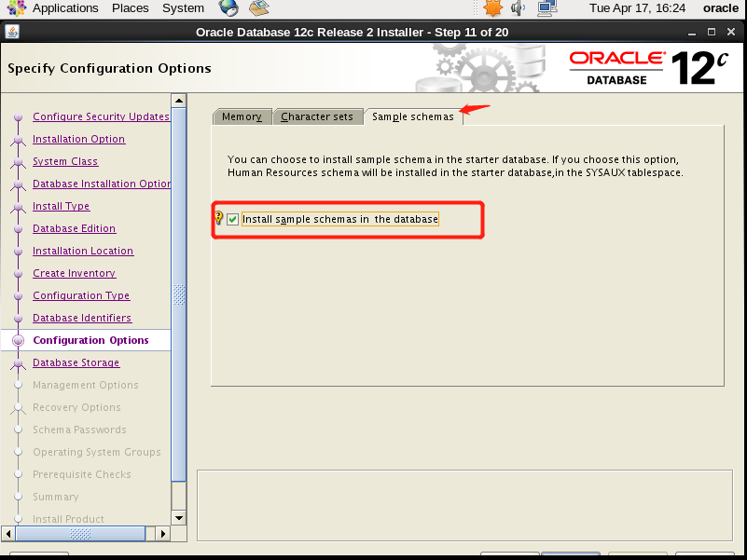The height and width of the screenshot is (560, 747).
Task: Minimize the Oracle installer window
Action: (x=692, y=33)
